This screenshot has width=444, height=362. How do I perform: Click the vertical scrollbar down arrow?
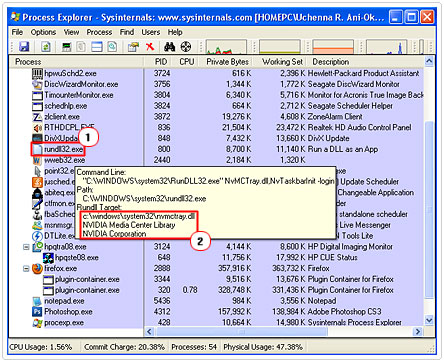pos(429,320)
